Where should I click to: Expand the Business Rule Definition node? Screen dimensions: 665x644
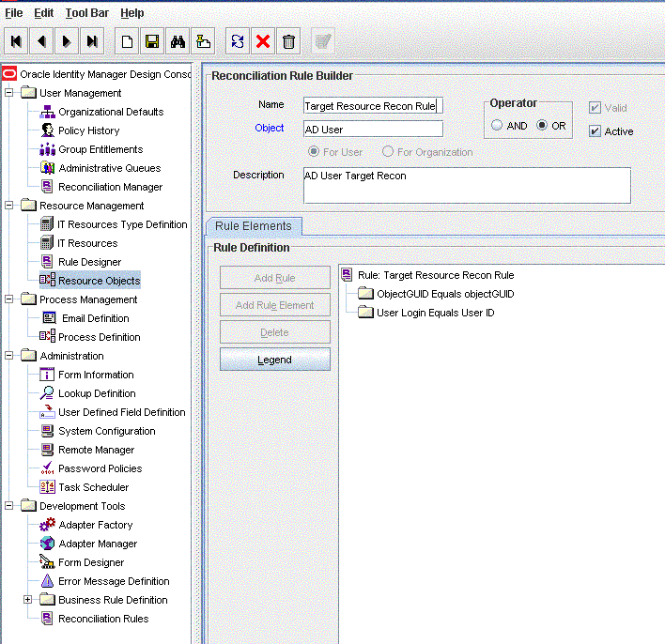click(27, 600)
